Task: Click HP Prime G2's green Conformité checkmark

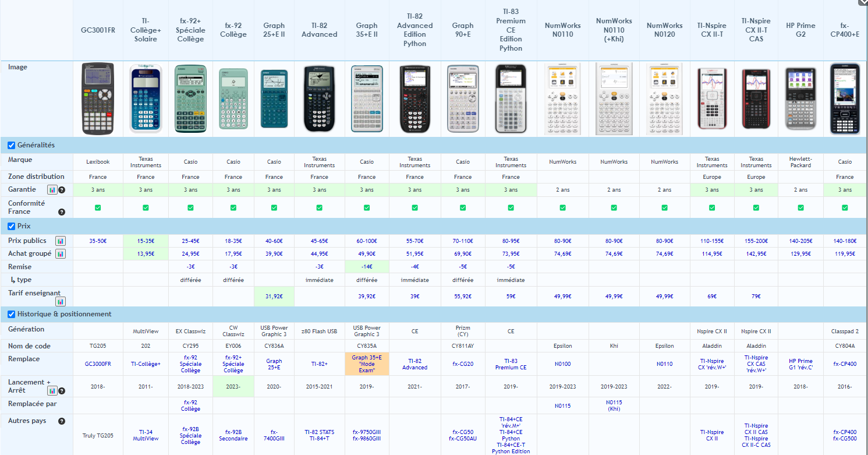Action: (800, 207)
